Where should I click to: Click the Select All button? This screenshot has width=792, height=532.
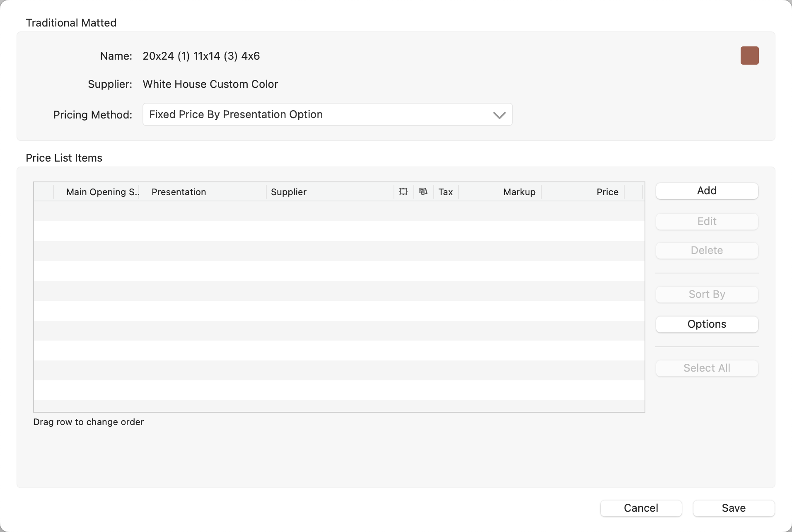[707, 368]
